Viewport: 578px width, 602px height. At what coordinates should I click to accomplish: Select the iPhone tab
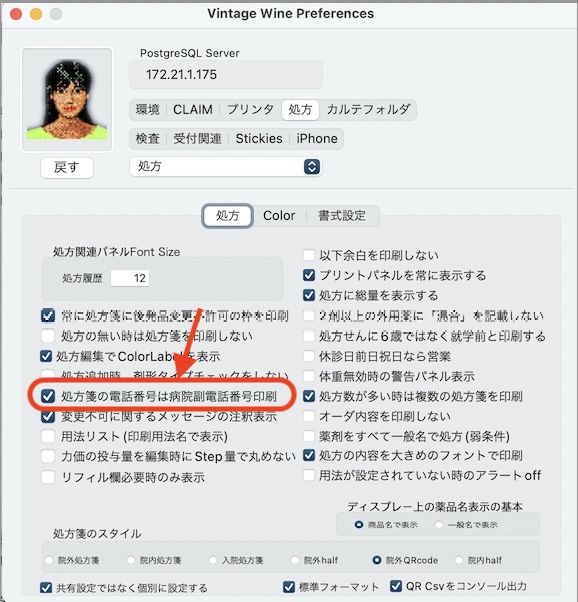coord(317,139)
